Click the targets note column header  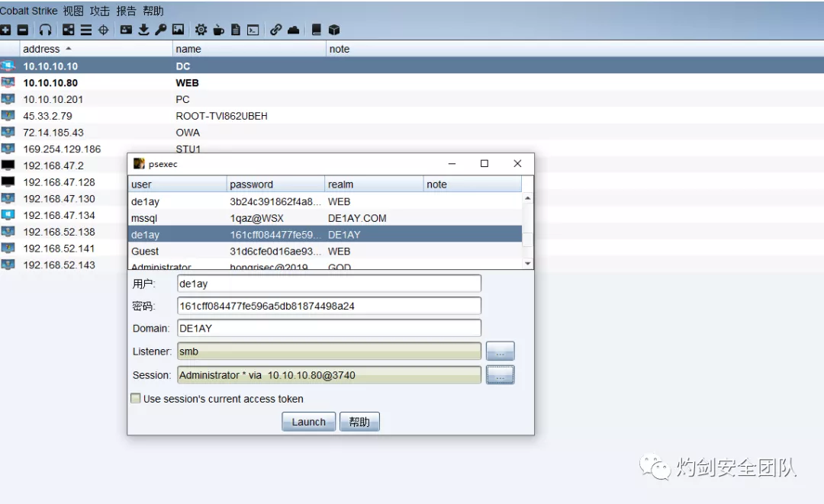click(575, 49)
